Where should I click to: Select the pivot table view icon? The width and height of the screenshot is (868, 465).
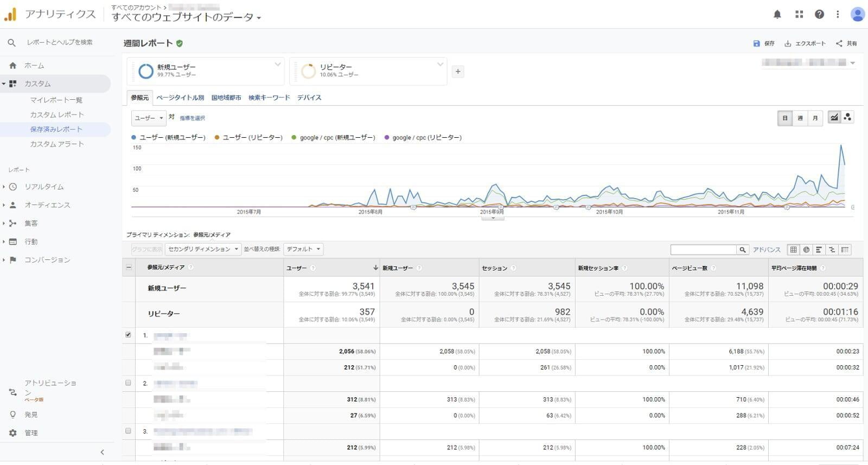click(x=845, y=250)
